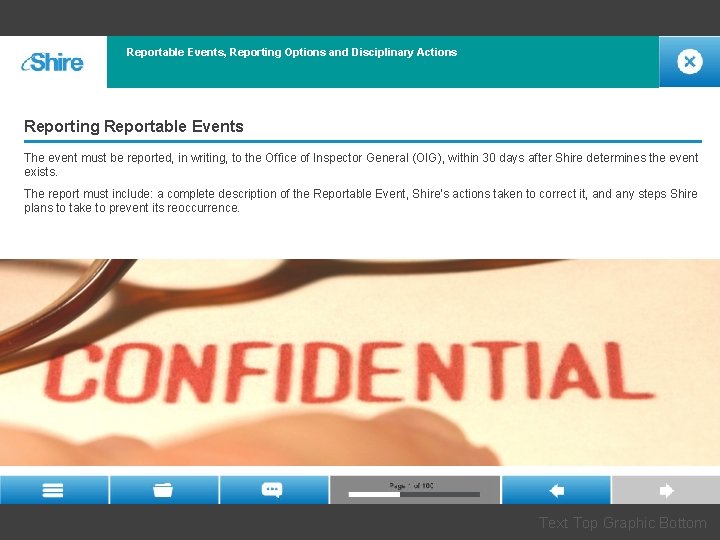This screenshot has width=720, height=540.
Task: Open the menu list icon in bottom bar
Action: [x=54, y=490]
